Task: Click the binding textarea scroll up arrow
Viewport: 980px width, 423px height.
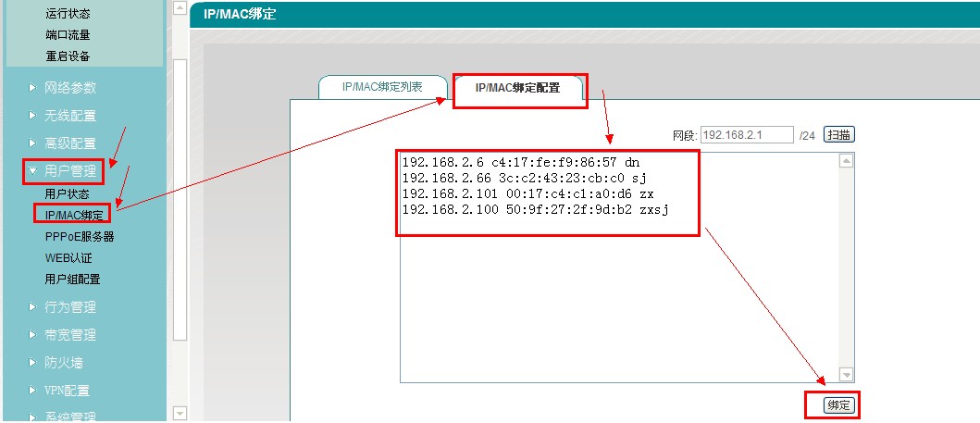Action: point(846,161)
